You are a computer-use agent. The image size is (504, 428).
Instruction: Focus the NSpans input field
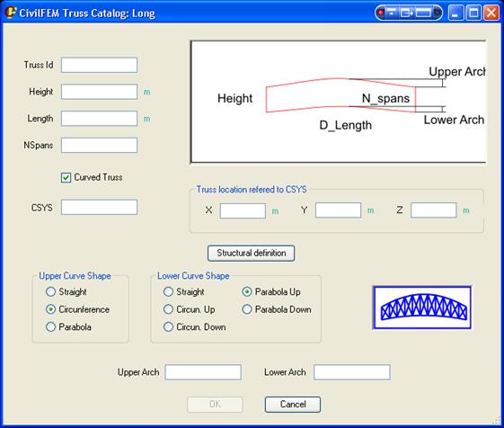tap(99, 145)
